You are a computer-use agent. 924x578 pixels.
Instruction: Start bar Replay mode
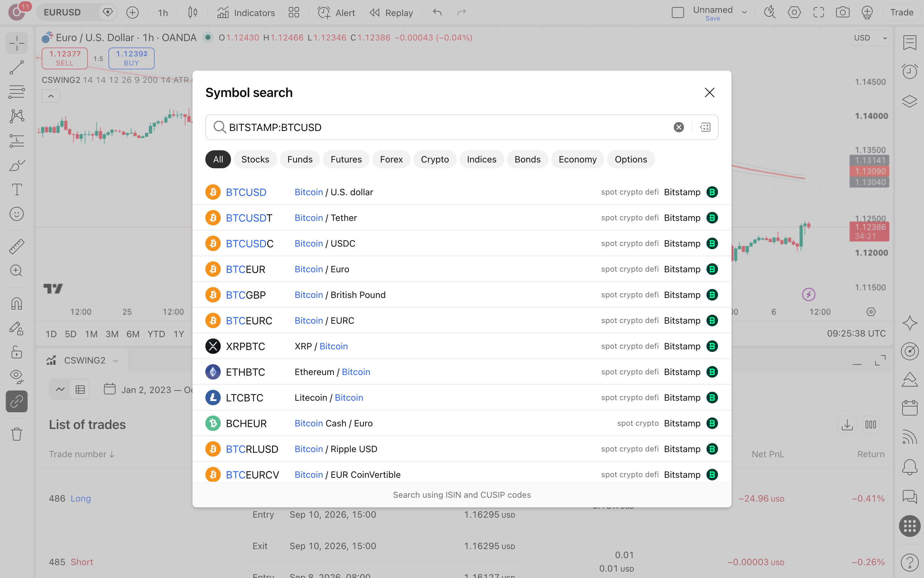(x=391, y=13)
